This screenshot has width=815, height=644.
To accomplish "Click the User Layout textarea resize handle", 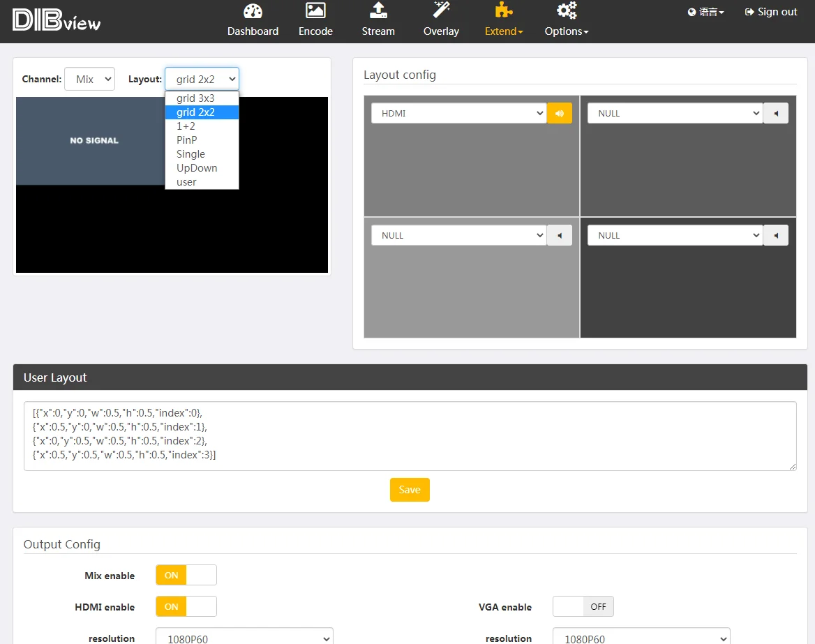I will (792, 466).
